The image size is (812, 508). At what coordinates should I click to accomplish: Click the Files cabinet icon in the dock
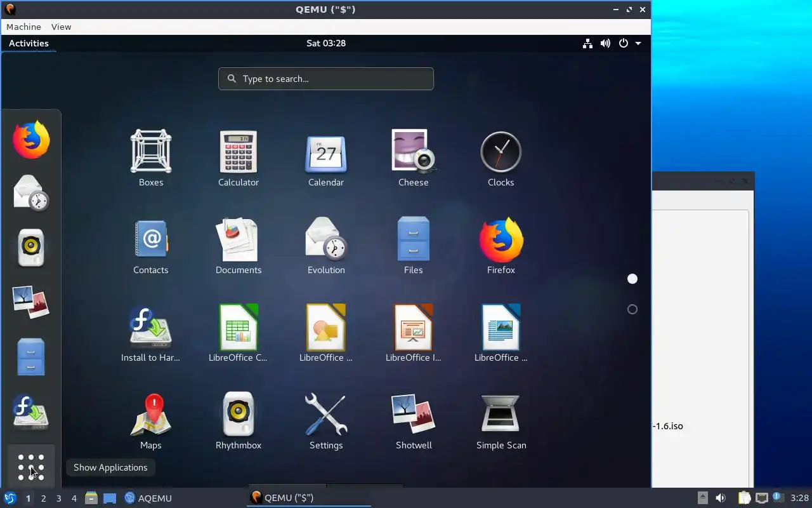pyautogui.click(x=31, y=357)
